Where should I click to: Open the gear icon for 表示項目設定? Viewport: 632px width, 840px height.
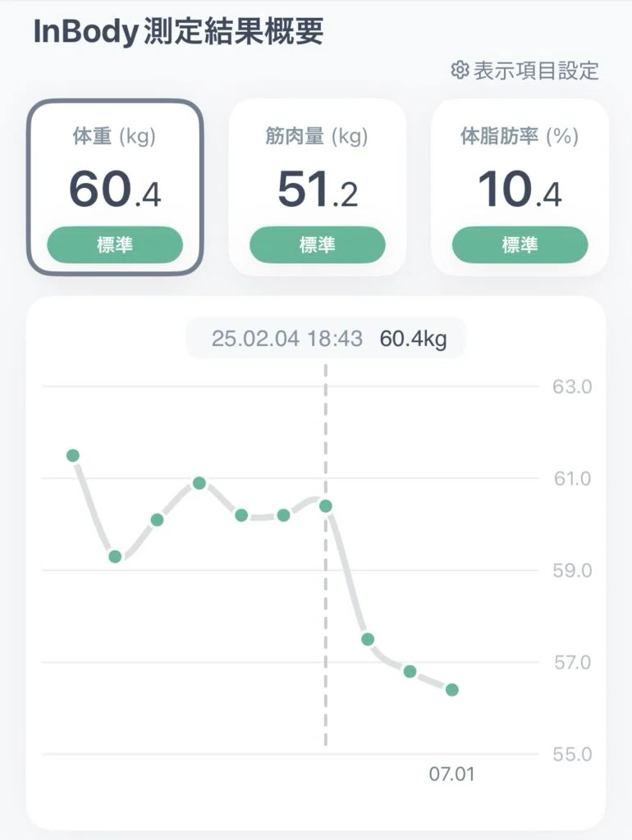tap(460, 71)
